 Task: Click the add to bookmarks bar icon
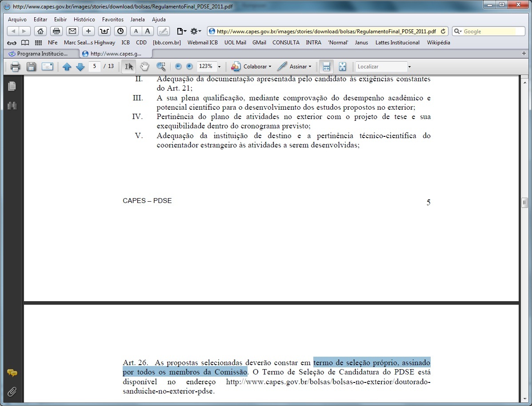104,31
